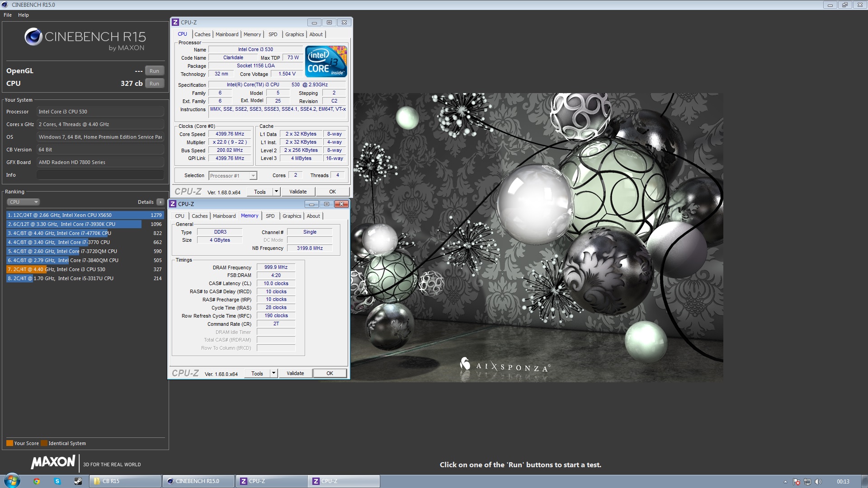Viewport: 868px width, 488px height.
Task: Click OK in lower CPU-Z window
Action: pos(330,373)
